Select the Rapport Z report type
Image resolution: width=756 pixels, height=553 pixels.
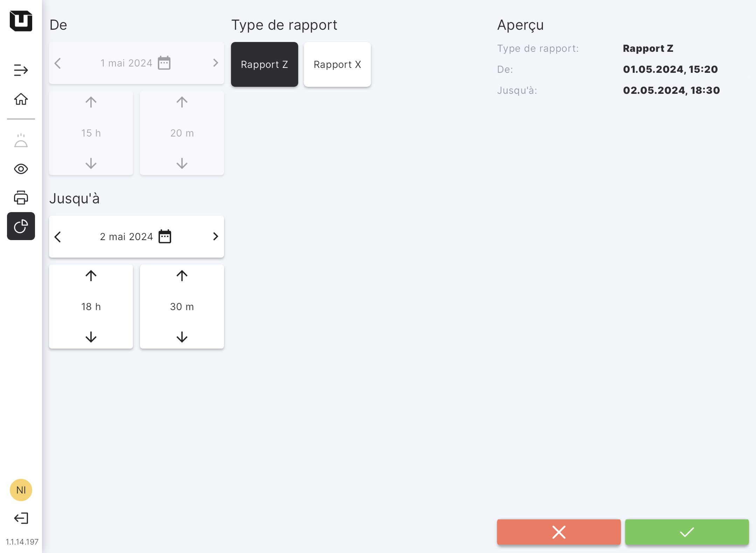point(265,64)
